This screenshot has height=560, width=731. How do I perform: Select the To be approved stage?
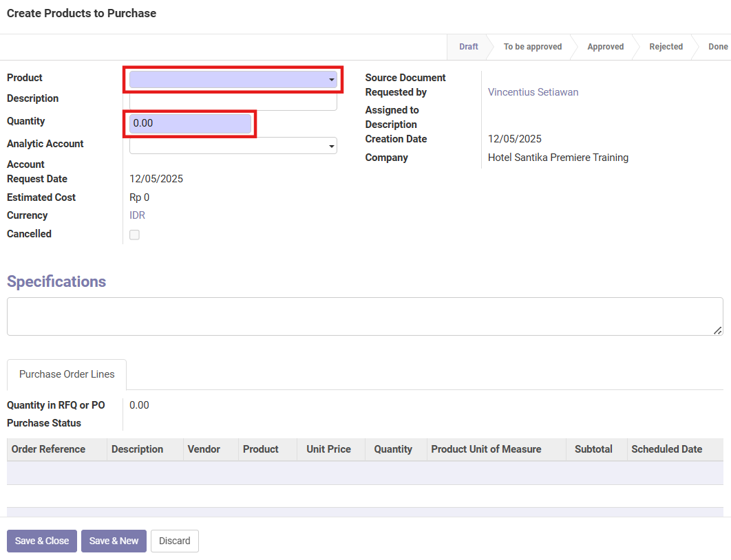click(532, 47)
